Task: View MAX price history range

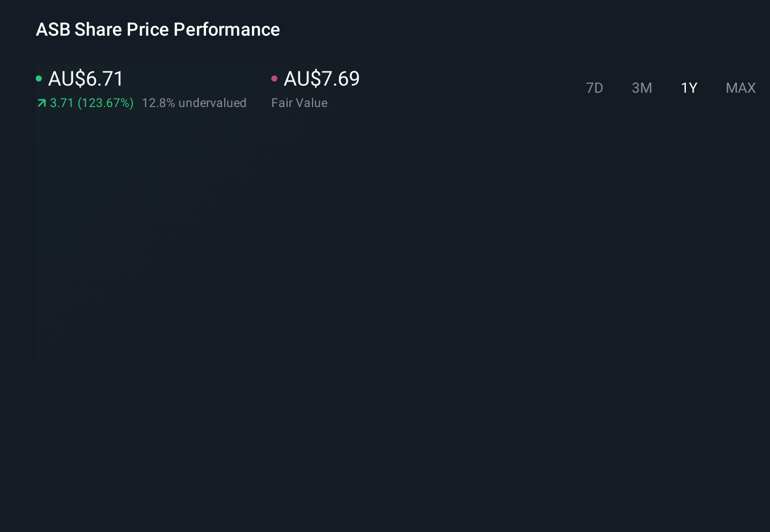Action: pyautogui.click(x=740, y=88)
